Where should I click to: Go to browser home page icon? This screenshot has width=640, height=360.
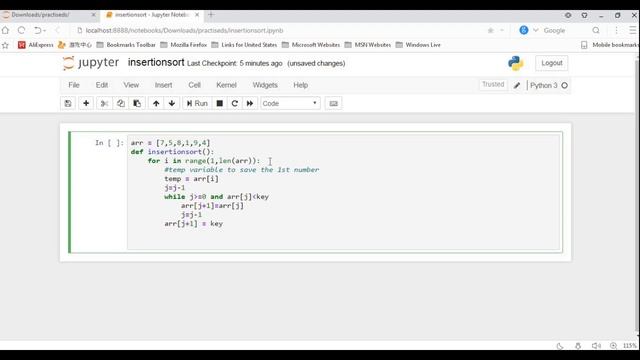point(5,30)
